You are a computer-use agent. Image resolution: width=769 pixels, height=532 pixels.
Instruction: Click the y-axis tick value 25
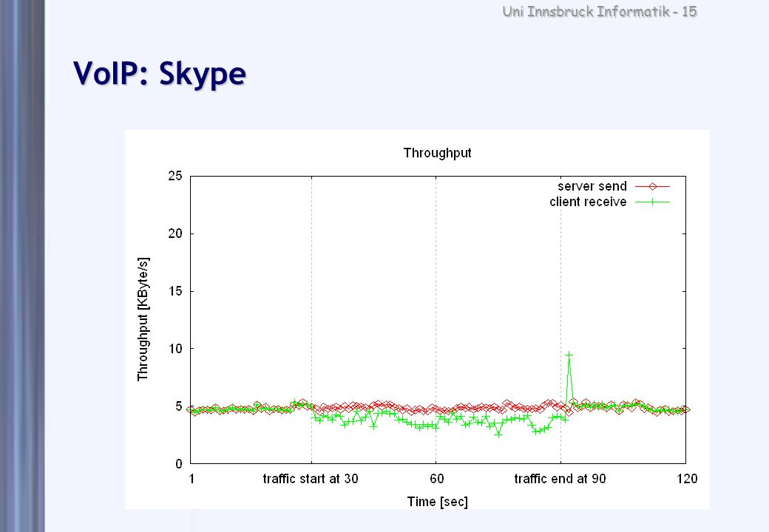pyautogui.click(x=175, y=176)
